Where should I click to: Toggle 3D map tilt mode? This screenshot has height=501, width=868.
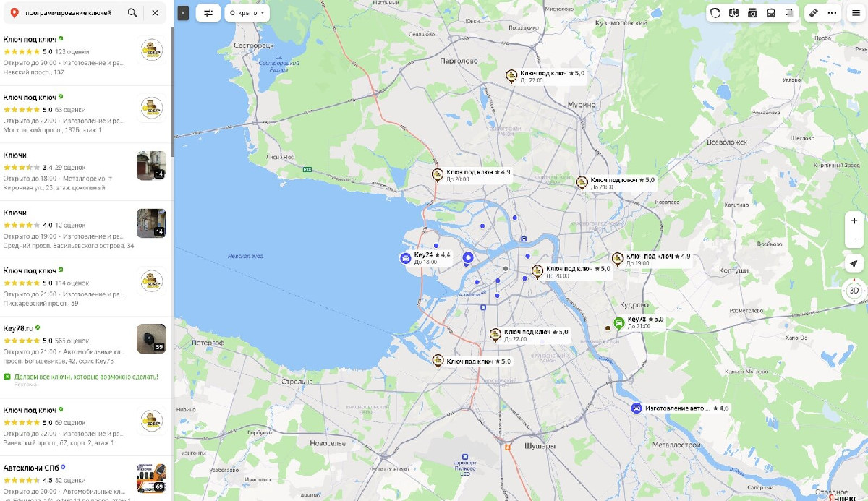click(854, 291)
